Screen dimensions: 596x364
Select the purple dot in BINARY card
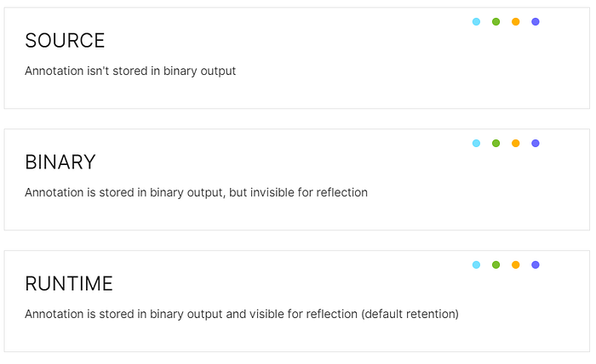pyautogui.click(x=536, y=143)
